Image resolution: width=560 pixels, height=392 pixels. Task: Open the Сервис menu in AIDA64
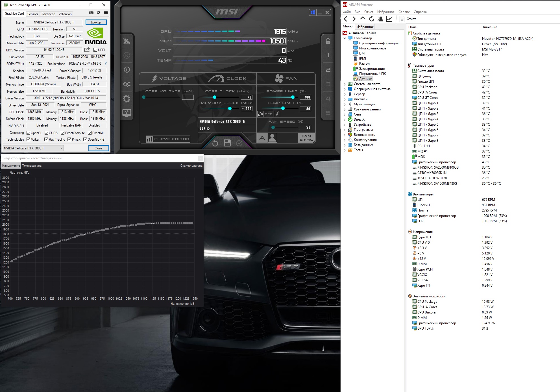tap(404, 12)
